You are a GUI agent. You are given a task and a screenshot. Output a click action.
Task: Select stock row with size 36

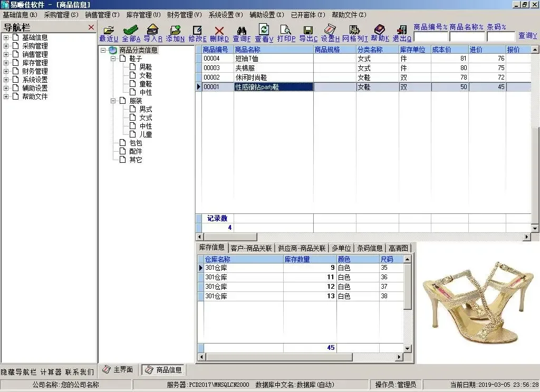click(x=301, y=277)
